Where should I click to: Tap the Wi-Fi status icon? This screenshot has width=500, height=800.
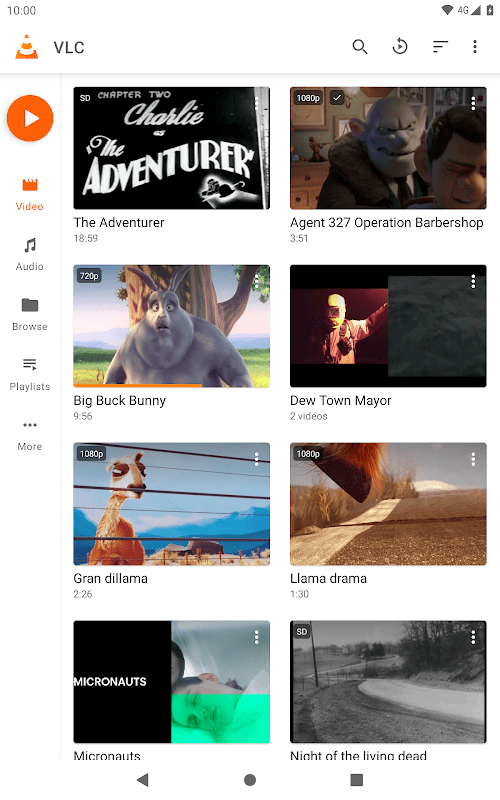447,10
